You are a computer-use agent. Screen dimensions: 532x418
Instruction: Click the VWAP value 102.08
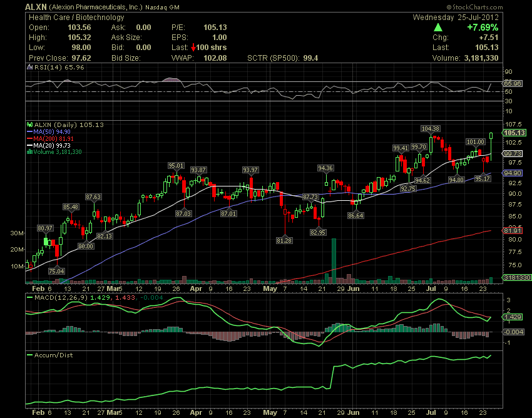[215, 58]
